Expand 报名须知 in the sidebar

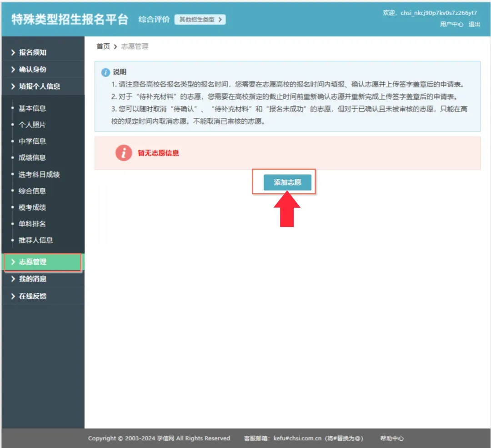pyautogui.click(x=43, y=52)
